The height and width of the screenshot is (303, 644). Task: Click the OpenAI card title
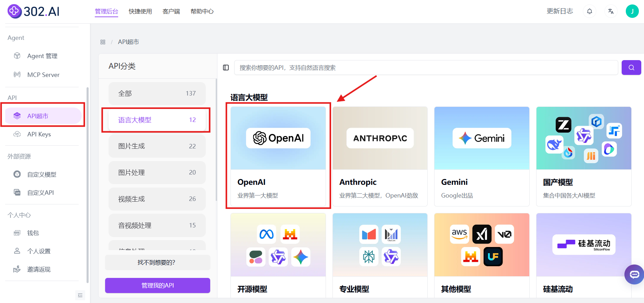pyautogui.click(x=251, y=182)
